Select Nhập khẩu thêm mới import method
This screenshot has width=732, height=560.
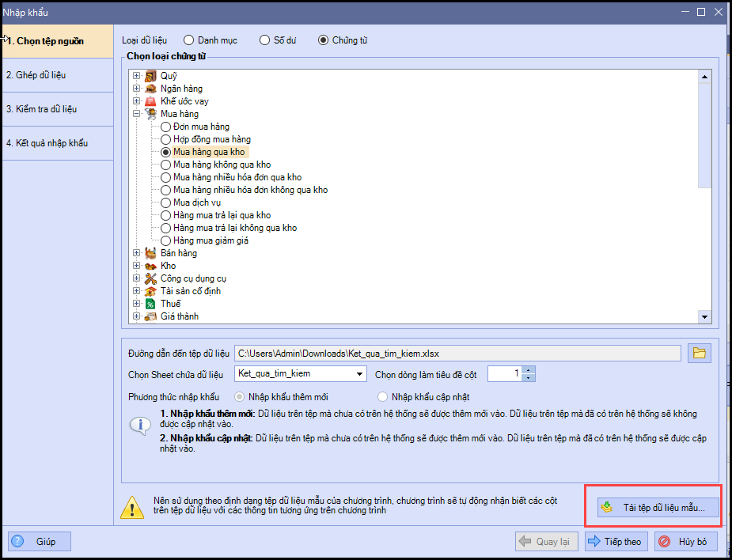pyautogui.click(x=240, y=397)
